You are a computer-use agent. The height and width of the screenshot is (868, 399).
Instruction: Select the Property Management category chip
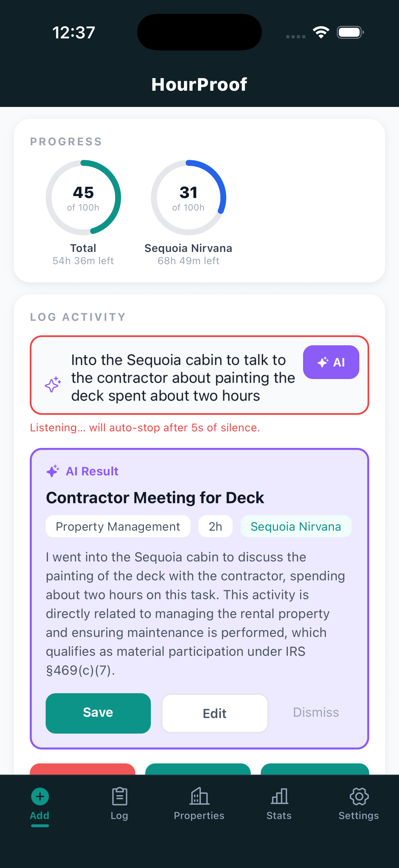tap(118, 526)
